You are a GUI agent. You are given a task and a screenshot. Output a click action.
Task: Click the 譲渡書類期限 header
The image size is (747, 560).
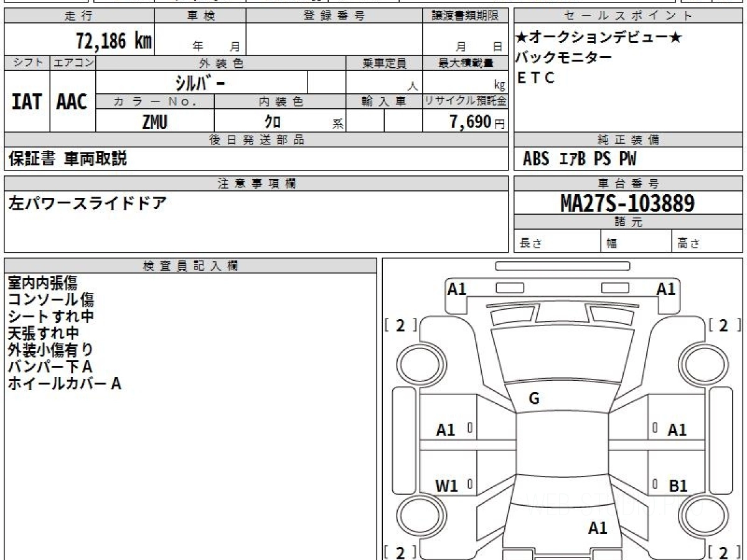click(465, 16)
